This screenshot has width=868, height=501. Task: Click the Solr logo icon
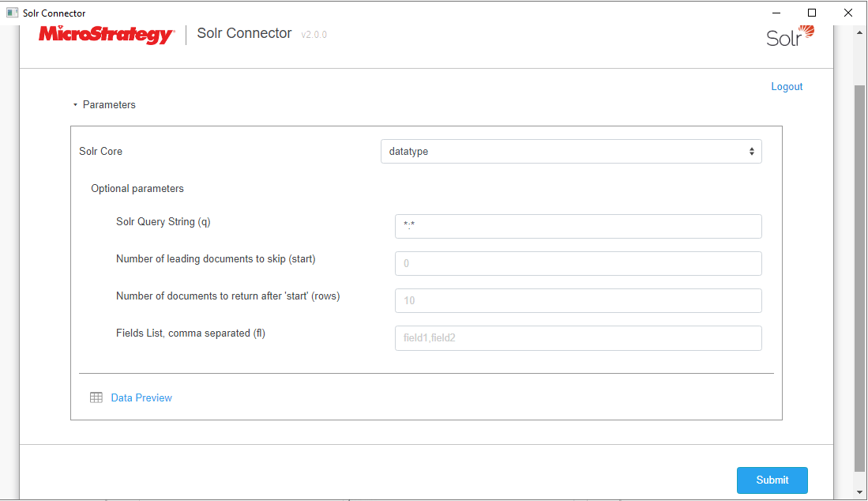click(790, 36)
